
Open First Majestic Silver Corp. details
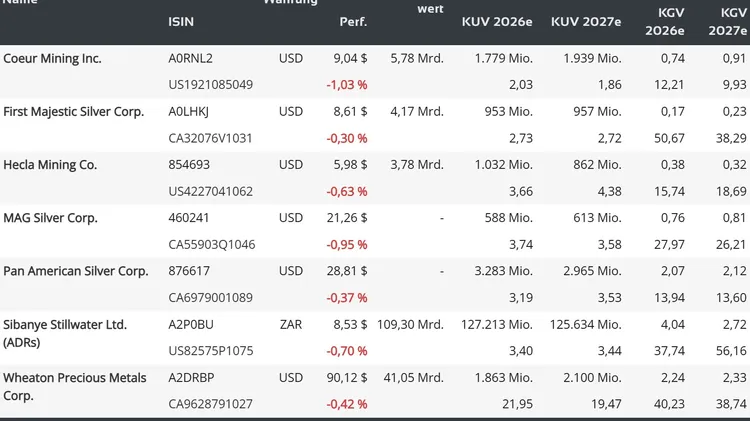coord(73,111)
